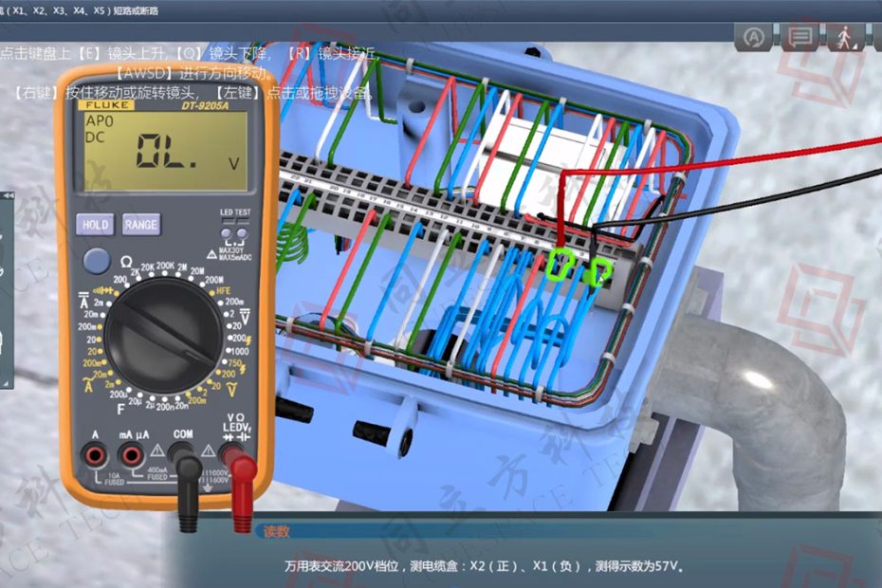Click the DC ampere symbol on dial
The height and width of the screenshot is (588, 882).
[83, 298]
